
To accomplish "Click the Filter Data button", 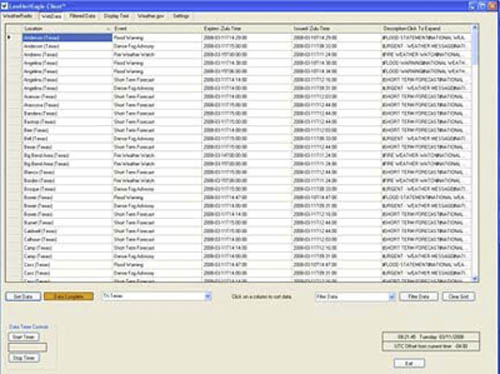I will pos(419,296).
